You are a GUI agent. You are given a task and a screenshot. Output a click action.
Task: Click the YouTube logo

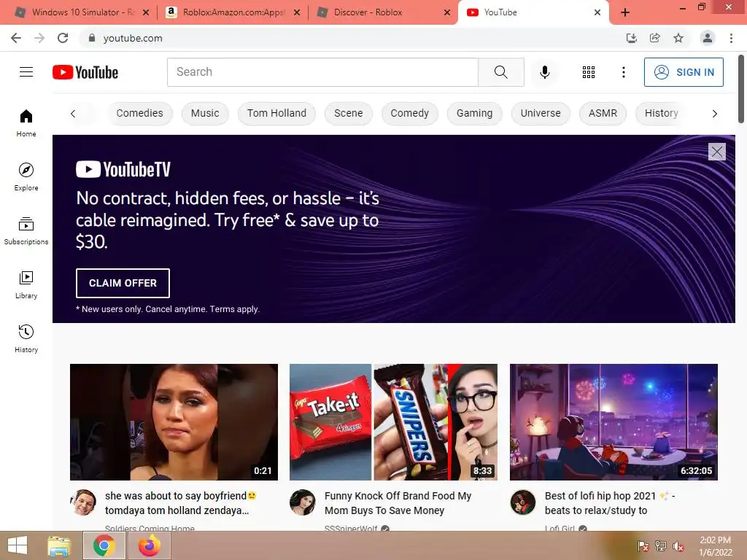(x=85, y=72)
